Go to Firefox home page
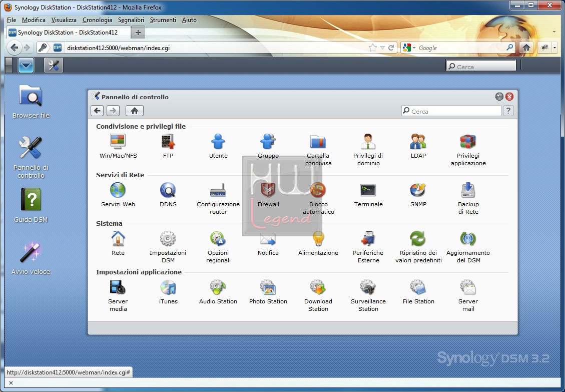 526,48
